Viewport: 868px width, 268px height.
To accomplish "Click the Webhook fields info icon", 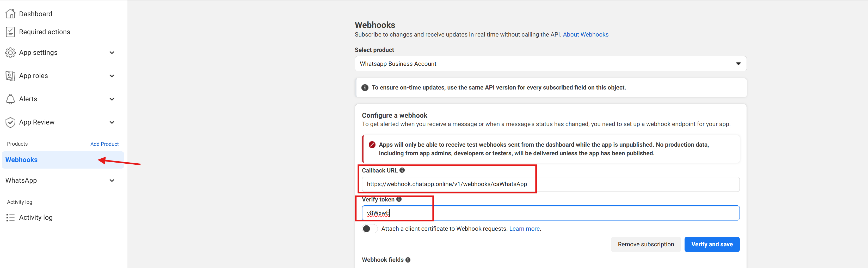I will click(x=408, y=260).
